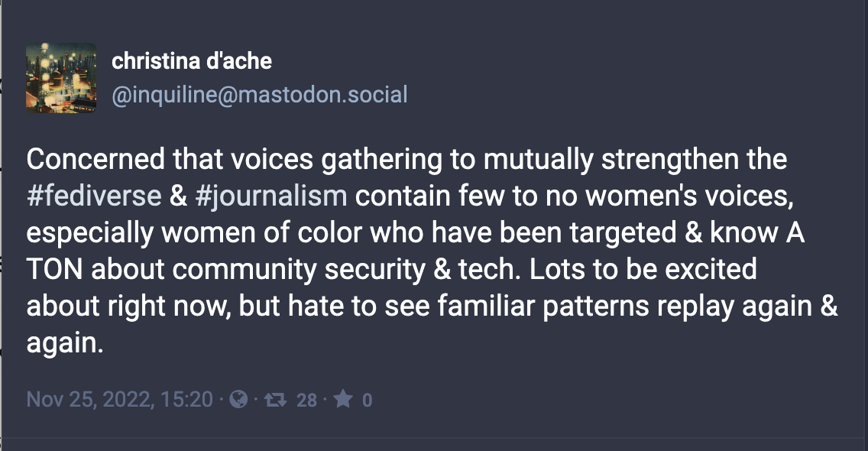Click 'mastodon.social' in the account handle

[322, 95]
